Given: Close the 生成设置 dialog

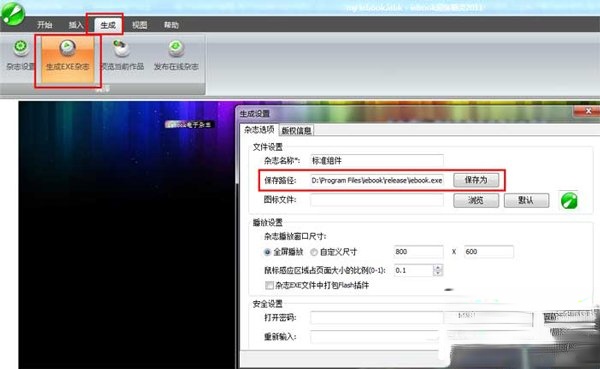Looking at the screenshot, I should tap(588, 111).
